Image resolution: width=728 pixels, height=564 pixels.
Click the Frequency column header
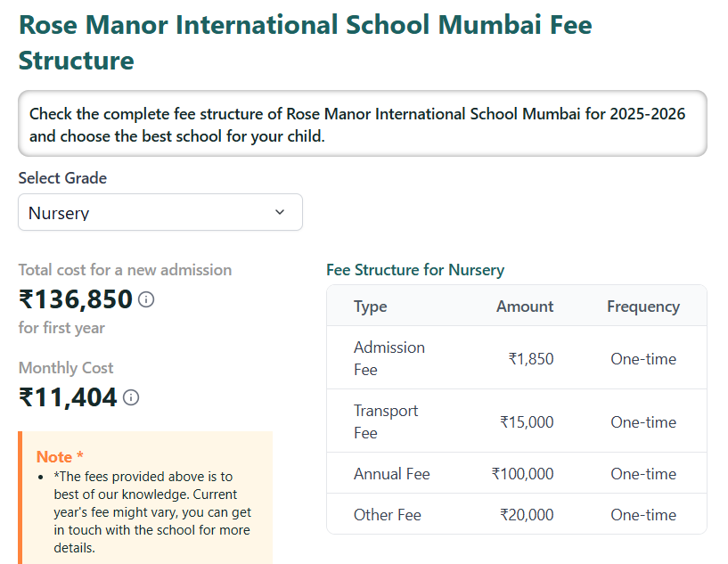click(643, 306)
